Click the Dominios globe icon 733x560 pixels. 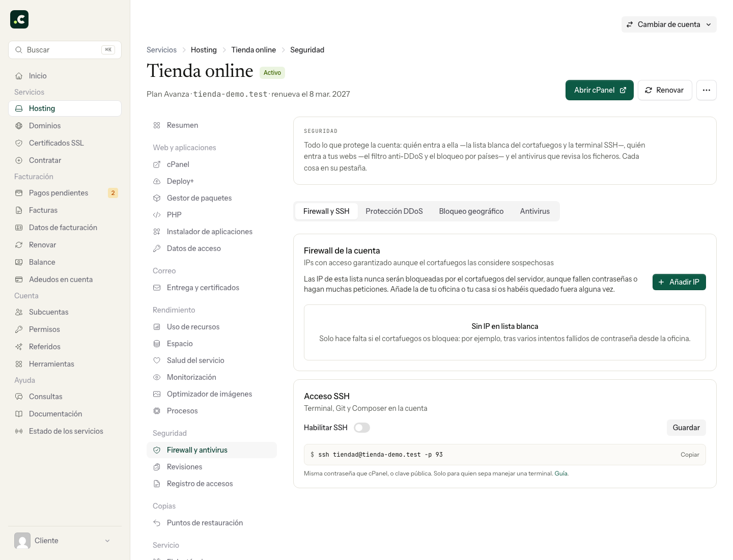click(x=19, y=126)
